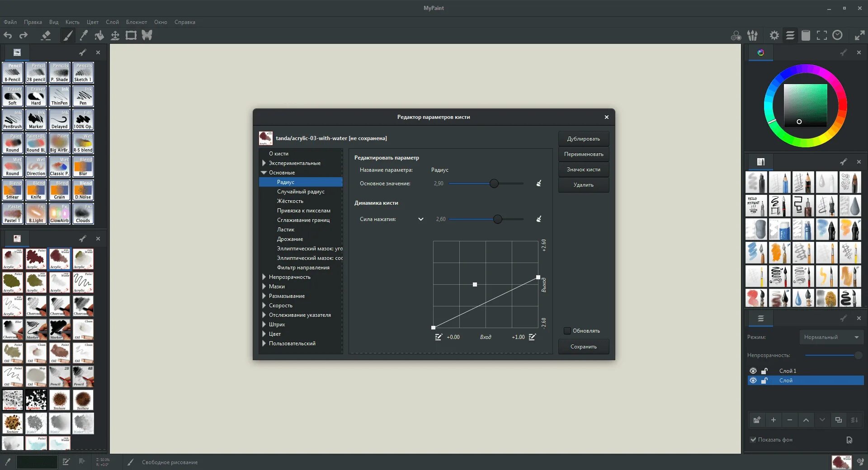Toggle the lock on selected Слой

pos(764,380)
